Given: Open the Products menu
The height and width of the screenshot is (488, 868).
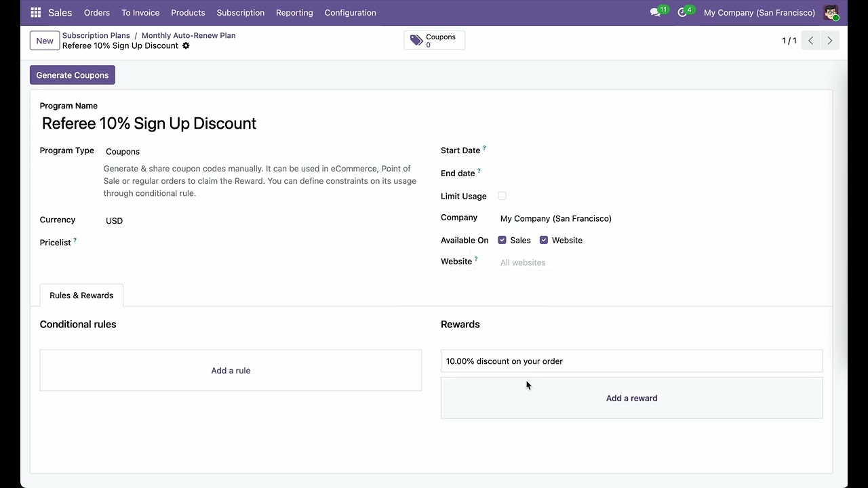Looking at the screenshot, I should click(188, 13).
